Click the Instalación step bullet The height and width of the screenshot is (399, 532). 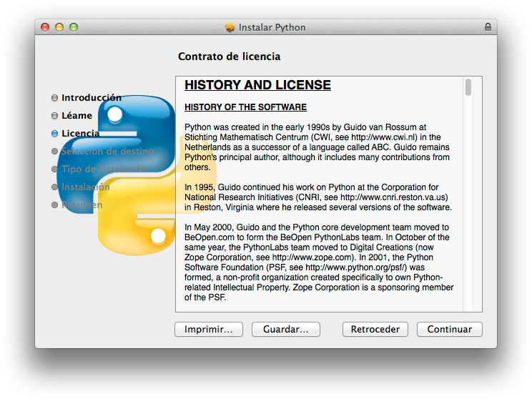(54, 187)
